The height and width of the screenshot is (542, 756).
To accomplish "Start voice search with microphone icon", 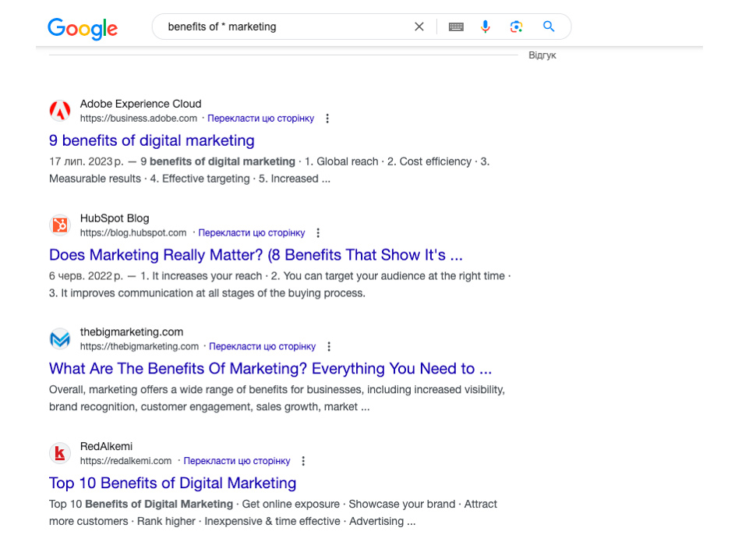I will click(485, 27).
